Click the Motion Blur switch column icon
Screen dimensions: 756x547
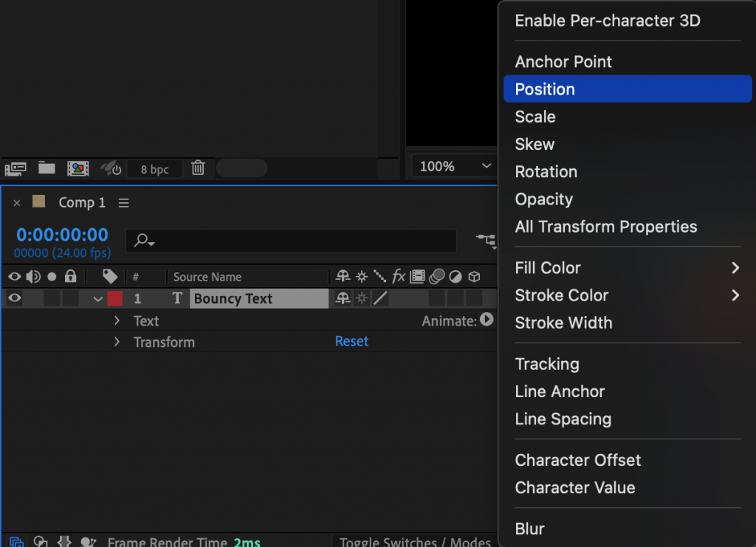pos(436,276)
